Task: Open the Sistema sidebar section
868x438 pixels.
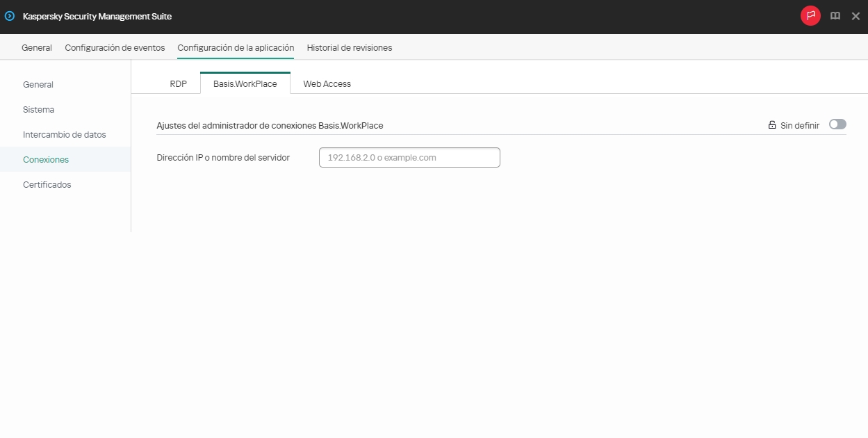Action: pos(38,109)
